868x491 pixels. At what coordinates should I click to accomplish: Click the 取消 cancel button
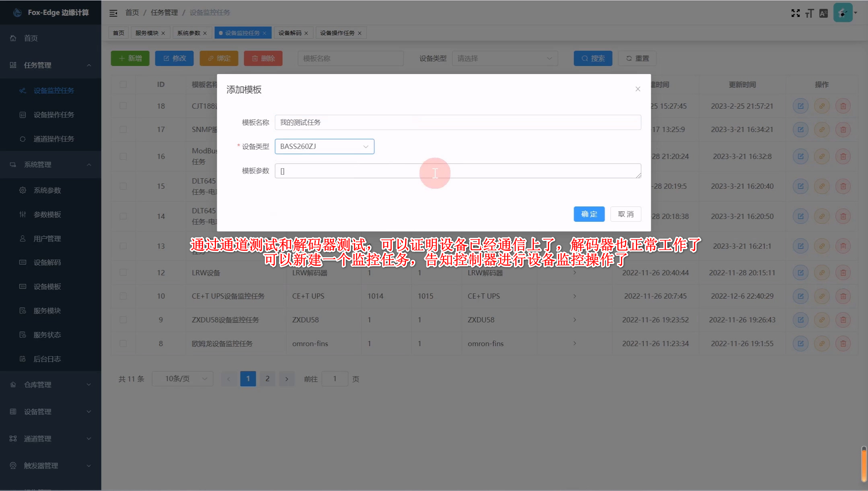[x=625, y=214]
